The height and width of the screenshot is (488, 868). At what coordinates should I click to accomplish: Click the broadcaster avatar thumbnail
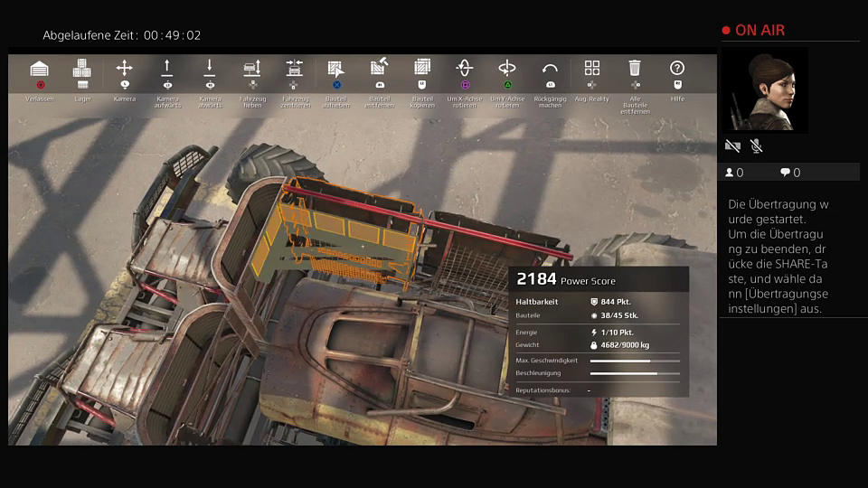[x=765, y=90]
